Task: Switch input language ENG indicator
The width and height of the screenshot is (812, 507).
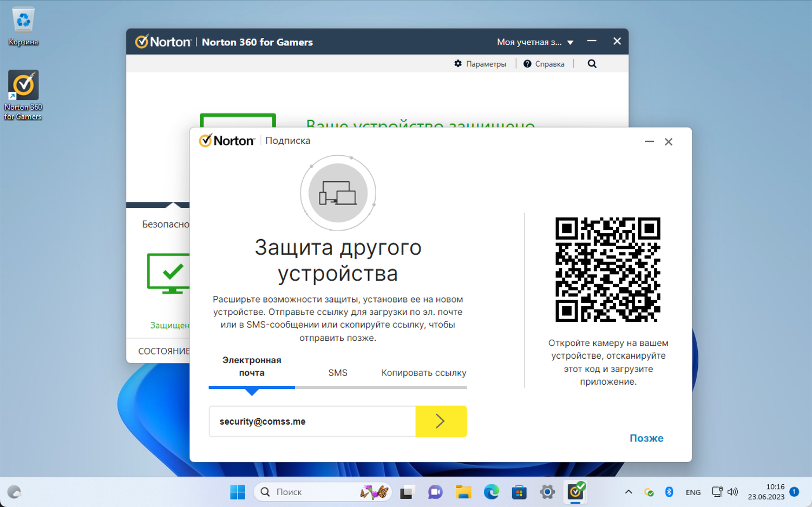Action: [693, 492]
